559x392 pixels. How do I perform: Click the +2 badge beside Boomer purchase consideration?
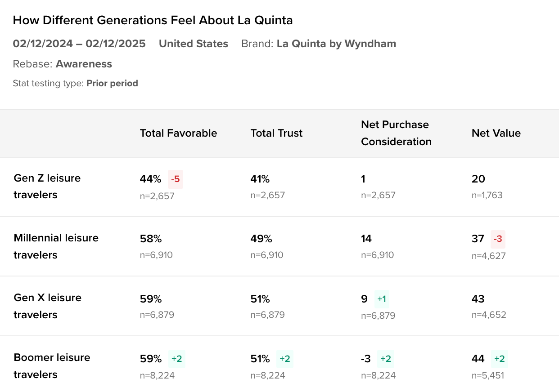(386, 359)
